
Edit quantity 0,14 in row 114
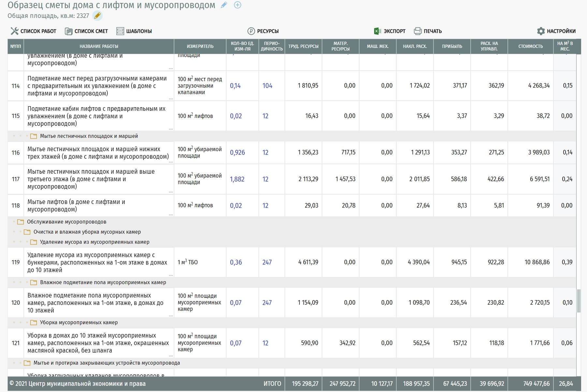click(235, 86)
